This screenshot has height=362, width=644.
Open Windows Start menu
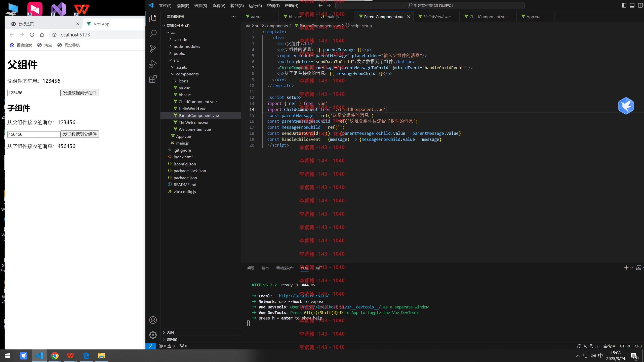tap(8, 356)
